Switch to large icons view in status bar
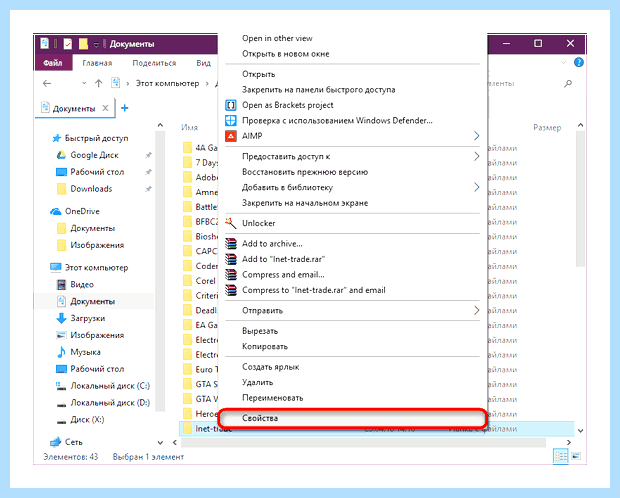 pos(576,456)
